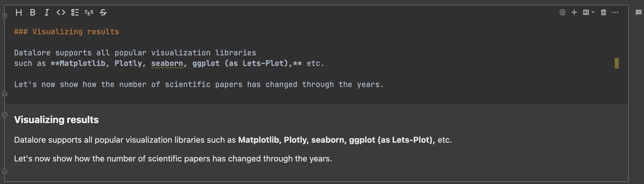Click the yellow marker on the editor's right edge
This screenshot has width=644, height=184.
pyautogui.click(x=617, y=63)
